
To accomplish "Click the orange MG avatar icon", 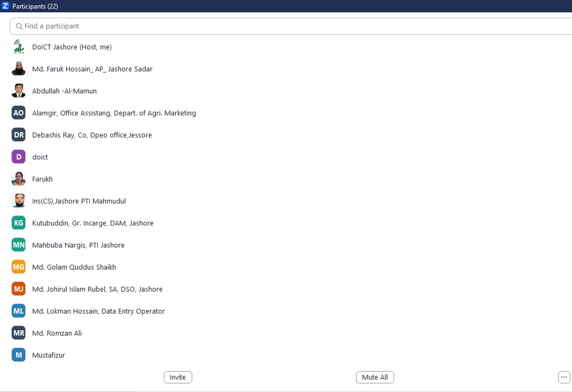I will pos(19,267).
